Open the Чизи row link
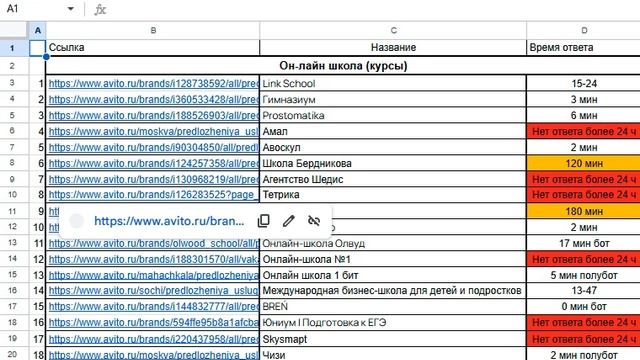Screen dimensions: 640x360 pyautogui.click(x=153, y=355)
